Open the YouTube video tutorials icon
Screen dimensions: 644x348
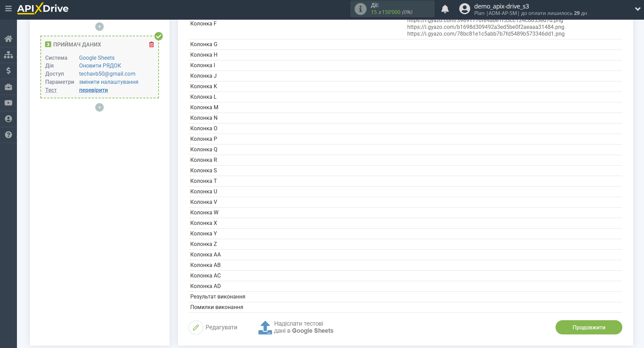pyautogui.click(x=8, y=103)
